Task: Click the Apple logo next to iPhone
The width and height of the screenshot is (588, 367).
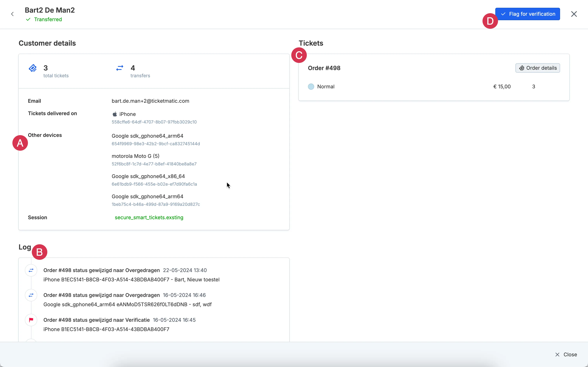Action: point(115,114)
